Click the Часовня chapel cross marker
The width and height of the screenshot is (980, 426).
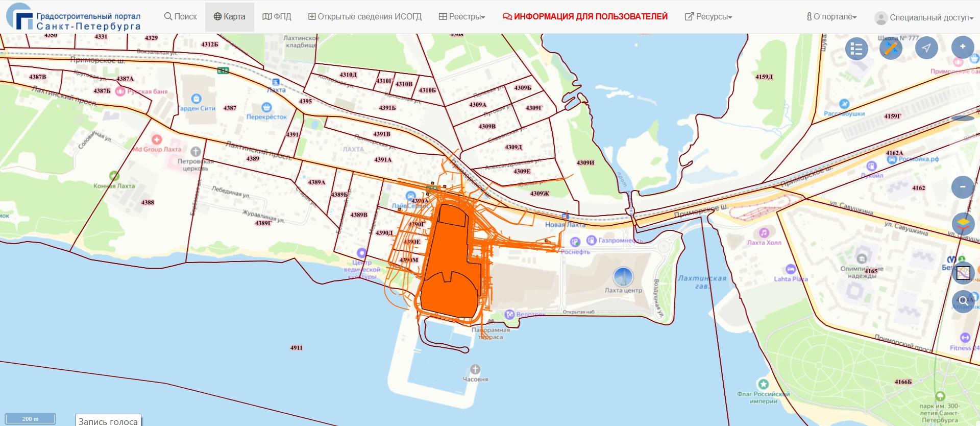click(475, 369)
